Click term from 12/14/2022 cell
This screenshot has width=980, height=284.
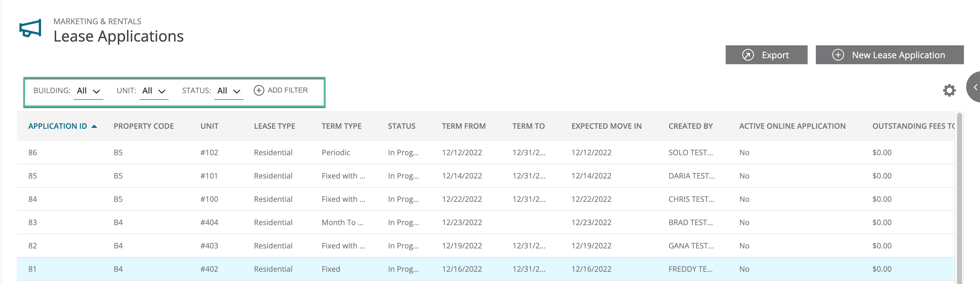(462, 176)
